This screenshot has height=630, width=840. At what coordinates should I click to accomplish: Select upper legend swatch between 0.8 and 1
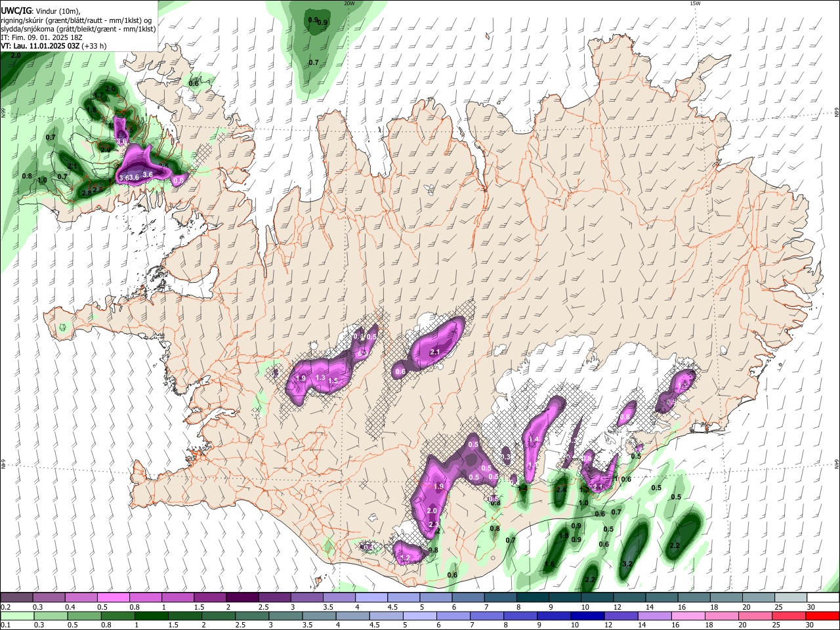click(145, 597)
